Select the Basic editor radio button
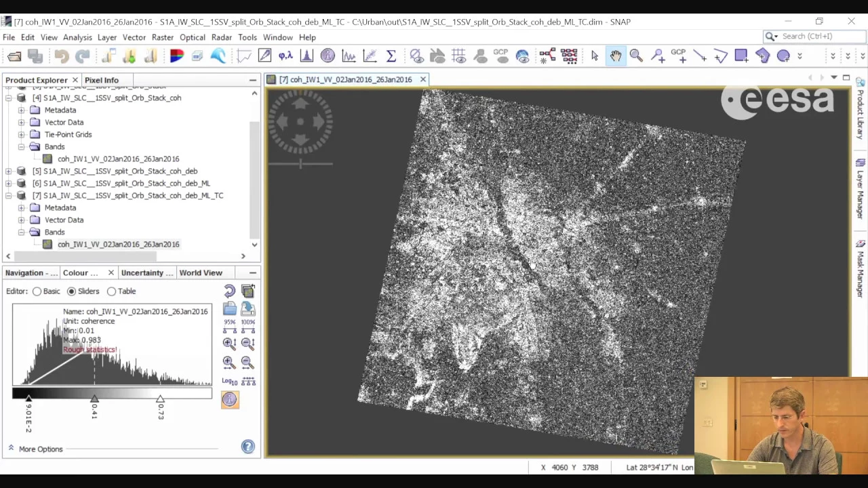 tap(37, 291)
